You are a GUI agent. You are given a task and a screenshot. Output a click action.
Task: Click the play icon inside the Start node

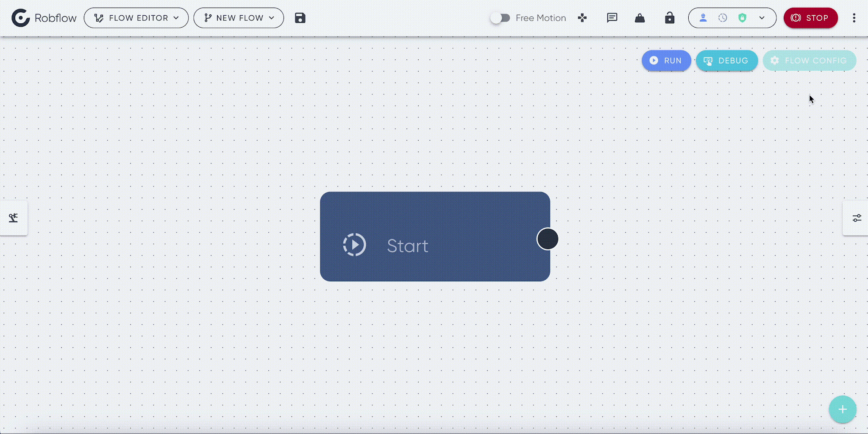click(x=354, y=245)
